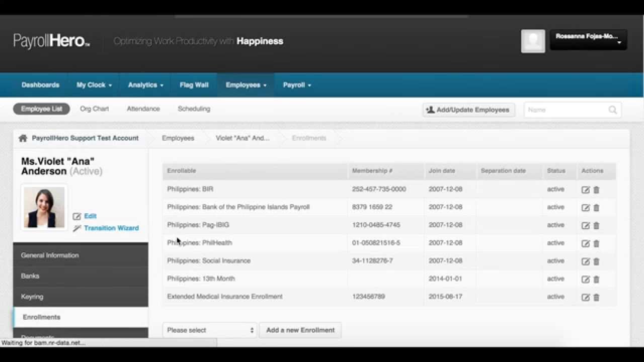Switch to the Org Chart tab
Image resolution: width=644 pixels, height=362 pixels.
[x=94, y=109]
